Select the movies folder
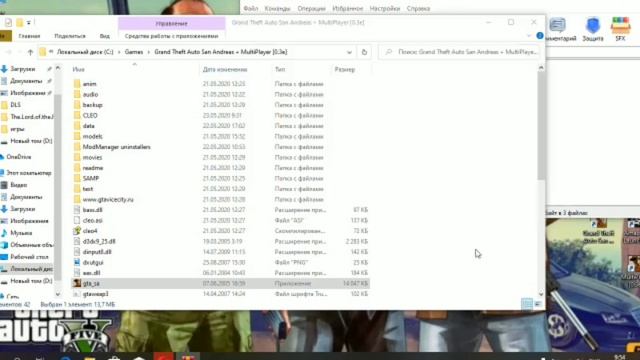640x360 pixels. (x=92, y=158)
